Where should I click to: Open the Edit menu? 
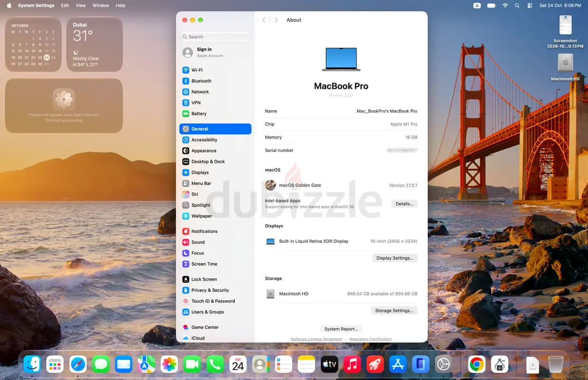[65, 5]
